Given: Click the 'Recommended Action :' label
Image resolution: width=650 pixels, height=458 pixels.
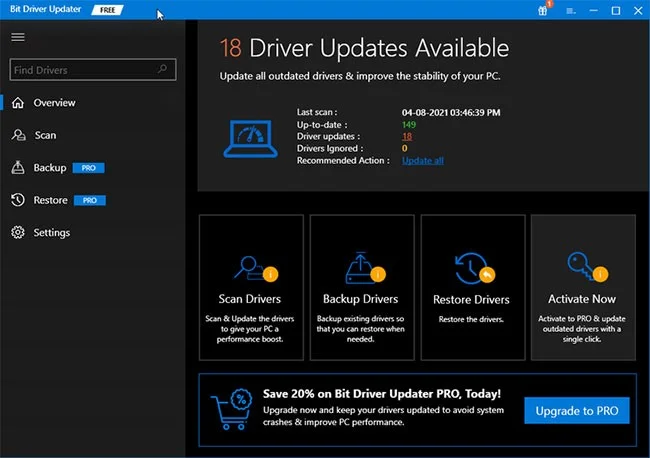Looking at the screenshot, I should pos(343,160).
